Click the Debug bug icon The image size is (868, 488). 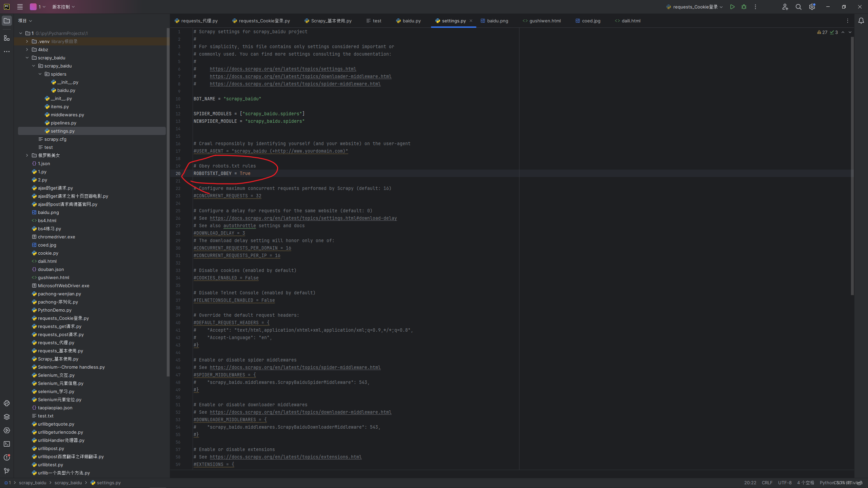pyautogui.click(x=744, y=7)
